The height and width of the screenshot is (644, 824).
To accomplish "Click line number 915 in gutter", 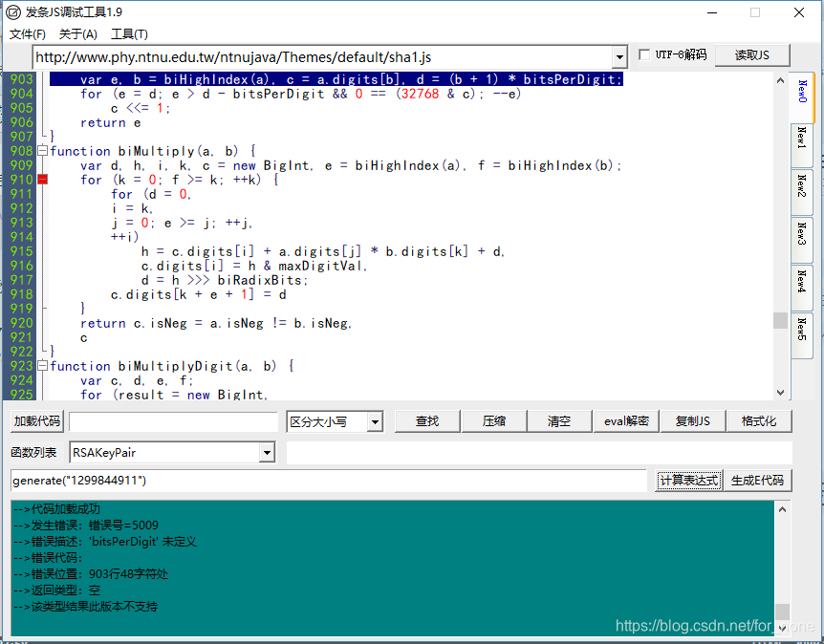I will tap(22, 251).
